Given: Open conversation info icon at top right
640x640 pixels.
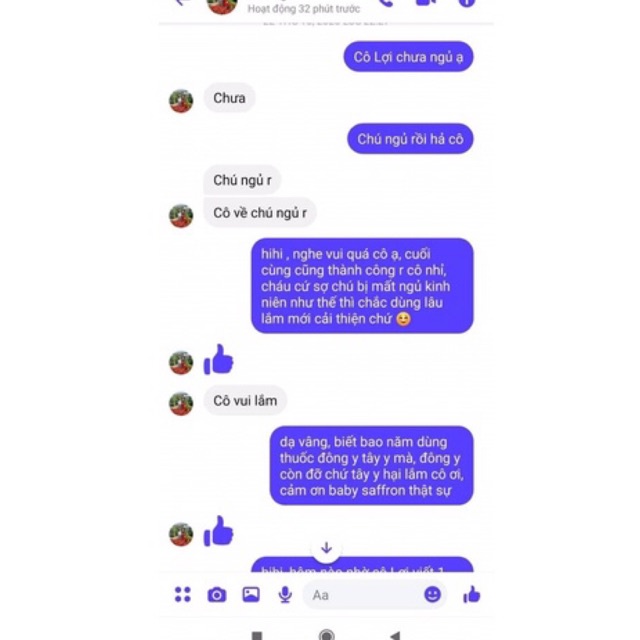Looking at the screenshot, I should [467, 3].
